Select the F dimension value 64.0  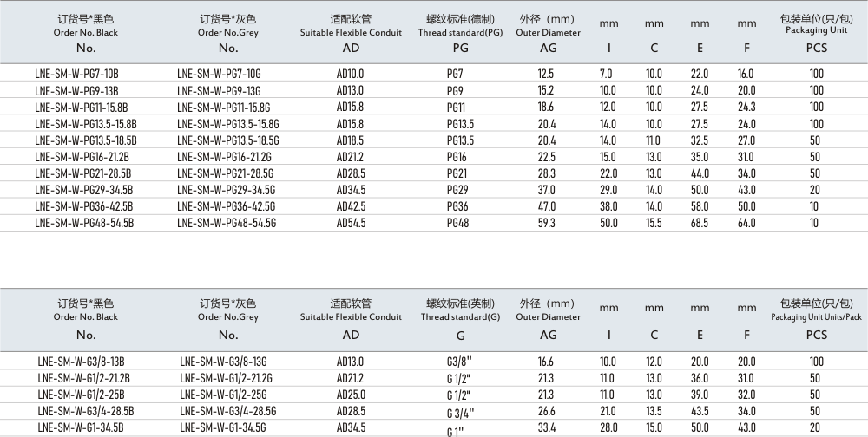pyautogui.click(x=746, y=223)
